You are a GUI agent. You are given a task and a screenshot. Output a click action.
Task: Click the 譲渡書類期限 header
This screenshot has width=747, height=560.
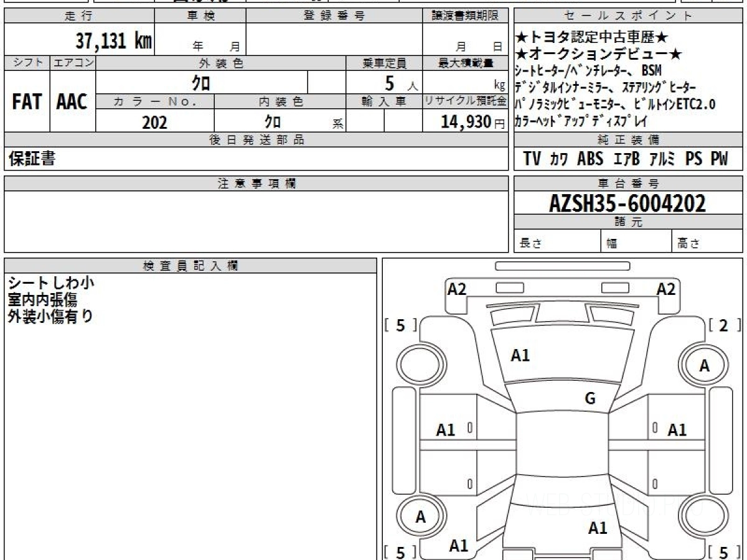click(466, 16)
